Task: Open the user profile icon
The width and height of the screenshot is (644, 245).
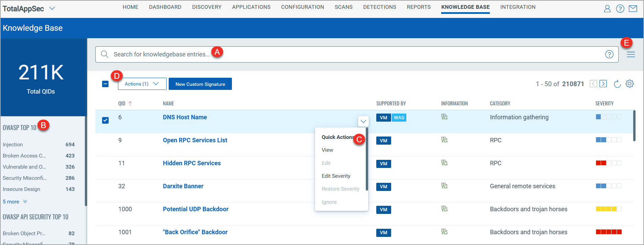Action: pyautogui.click(x=607, y=8)
